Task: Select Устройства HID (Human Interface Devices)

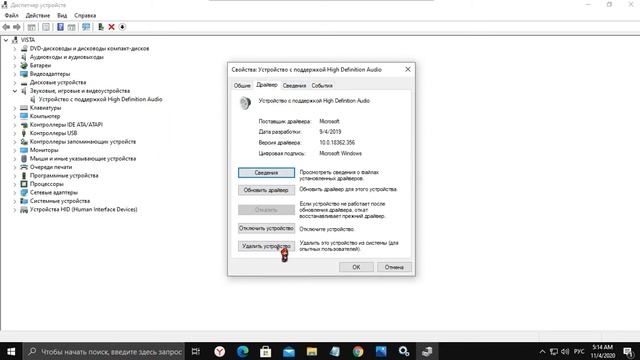Action: (x=84, y=209)
